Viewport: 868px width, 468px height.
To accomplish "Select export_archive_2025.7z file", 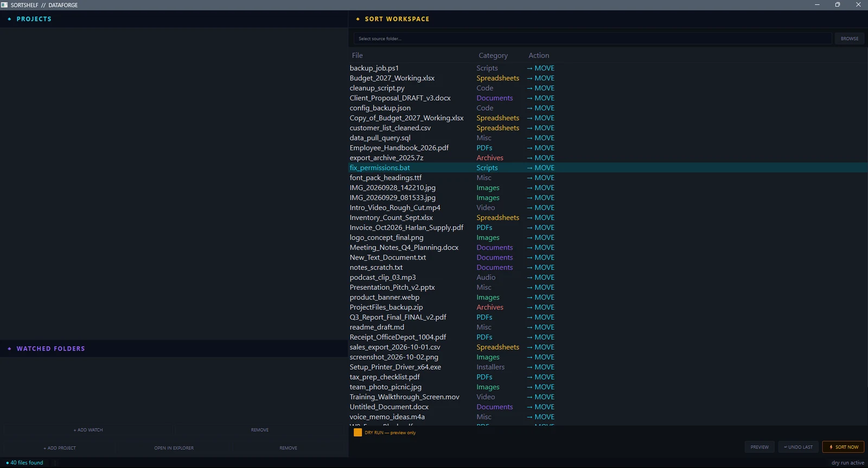I will (x=608, y=158).
